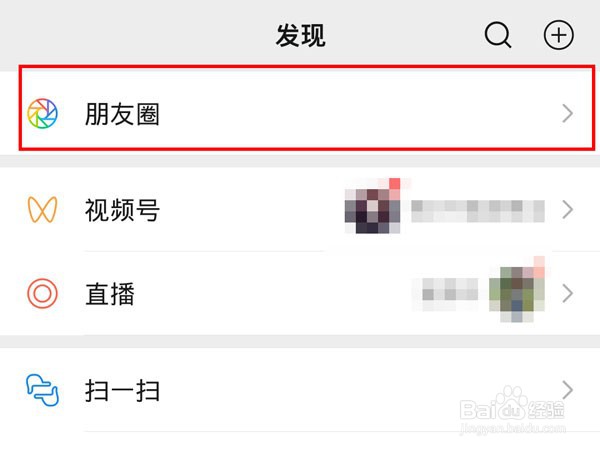Expand the chevron beside 朋友圈
The height and width of the screenshot is (450, 600).
tap(567, 114)
